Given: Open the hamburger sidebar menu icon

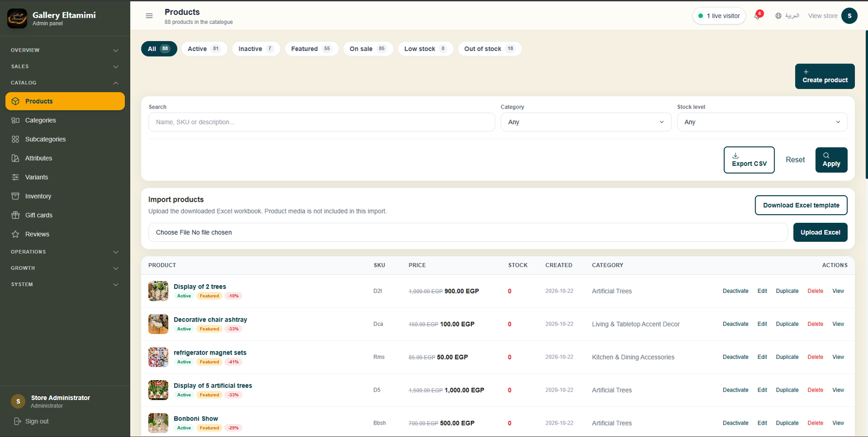Looking at the screenshot, I should pyautogui.click(x=149, y=16).
